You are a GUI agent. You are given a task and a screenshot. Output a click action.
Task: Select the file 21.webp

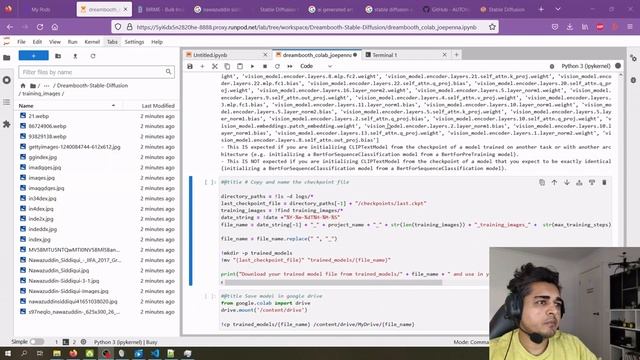pos(39,116)
